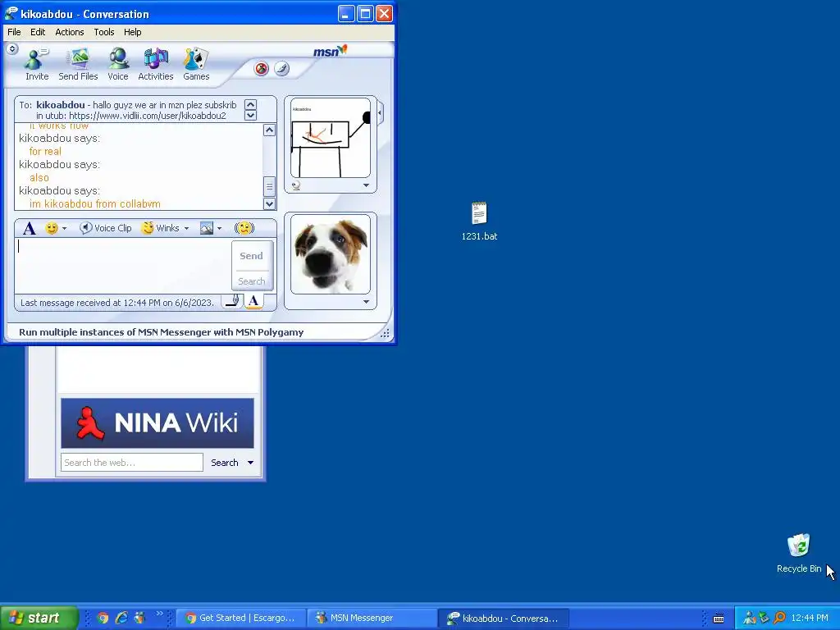This screenshot has height=630, width=840.
Task: Open the Start menu
Action: point(39,618)
